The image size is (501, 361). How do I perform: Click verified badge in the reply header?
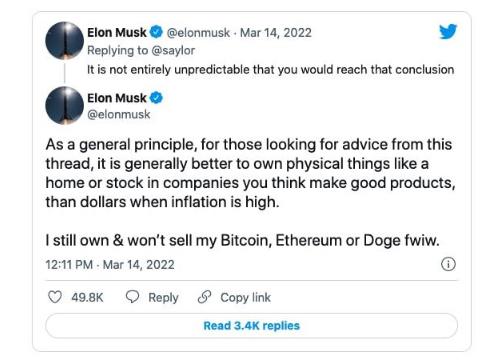pyautogui.click(x=156, y=32)
